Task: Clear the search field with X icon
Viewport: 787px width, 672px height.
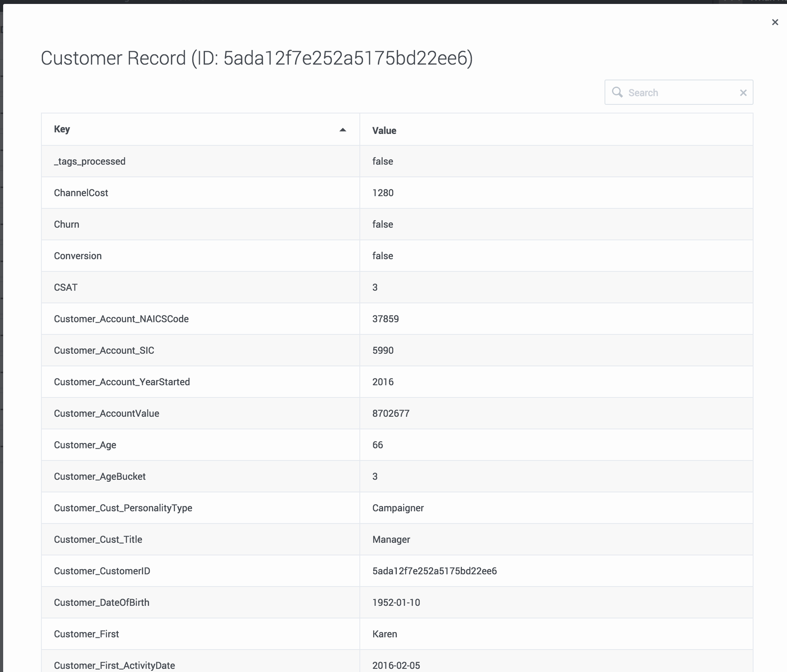Action: click(x=743, y=93)
